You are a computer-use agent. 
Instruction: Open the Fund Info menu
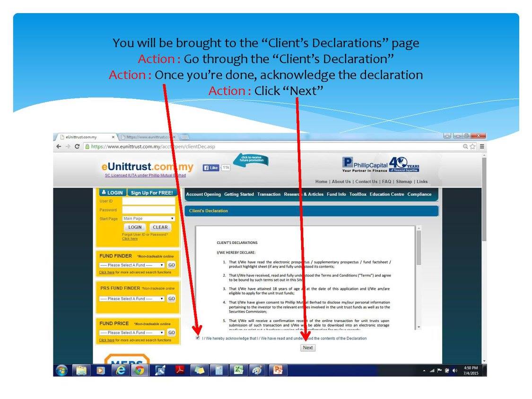336,194
